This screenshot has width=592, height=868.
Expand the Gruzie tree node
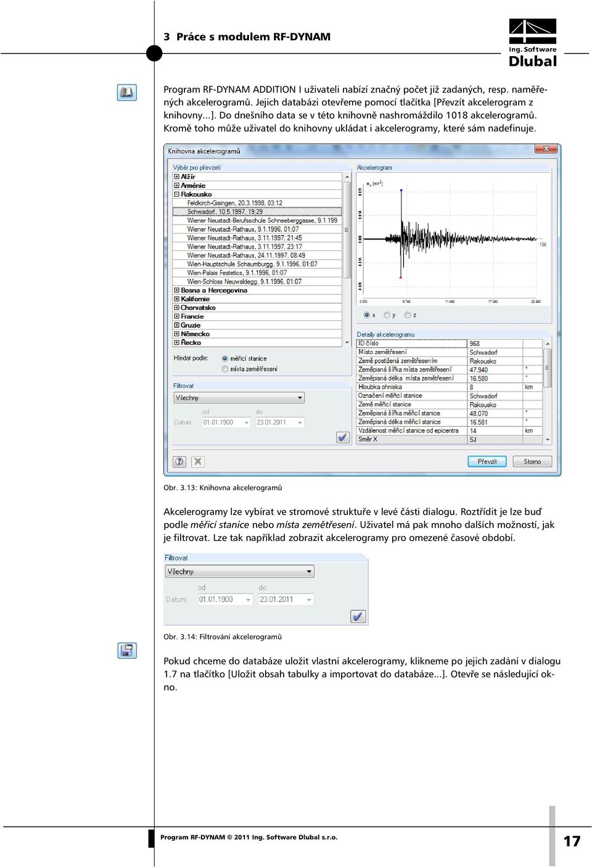click(177, 325)
